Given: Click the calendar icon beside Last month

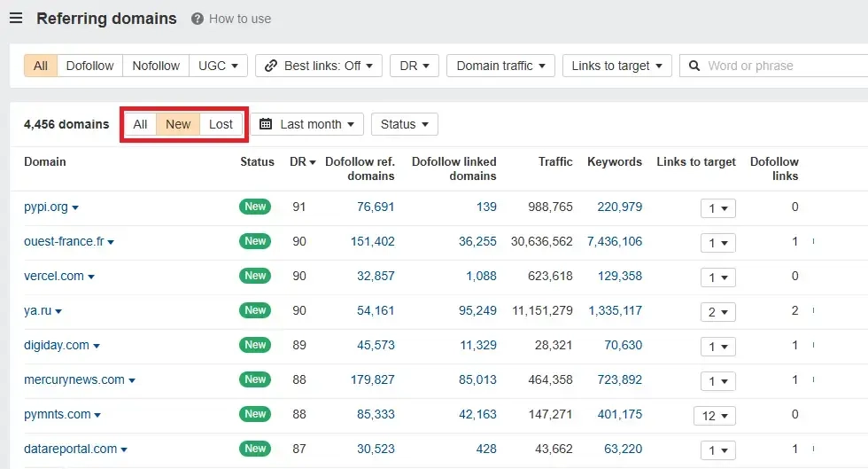Looking at the screenshot, I should click(x=266, y=124).
